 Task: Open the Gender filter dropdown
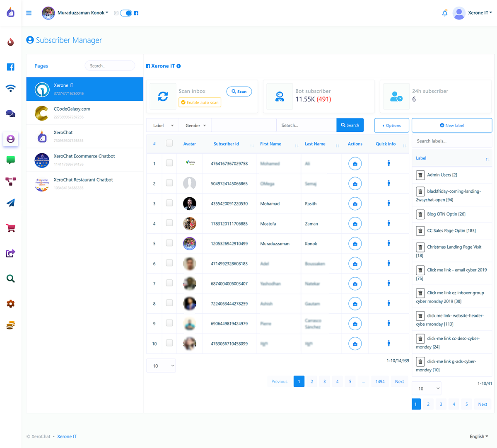click(x=195, y=125)
